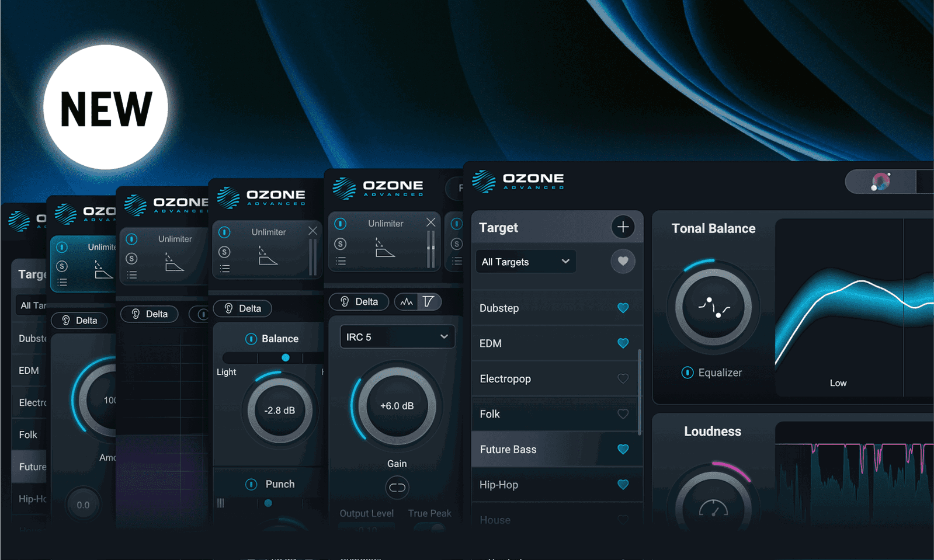The height and width of the screenshot is (560, 934).
Task: Select the Future Bass target
Action: pyautogui.click(x=557, y=449)
